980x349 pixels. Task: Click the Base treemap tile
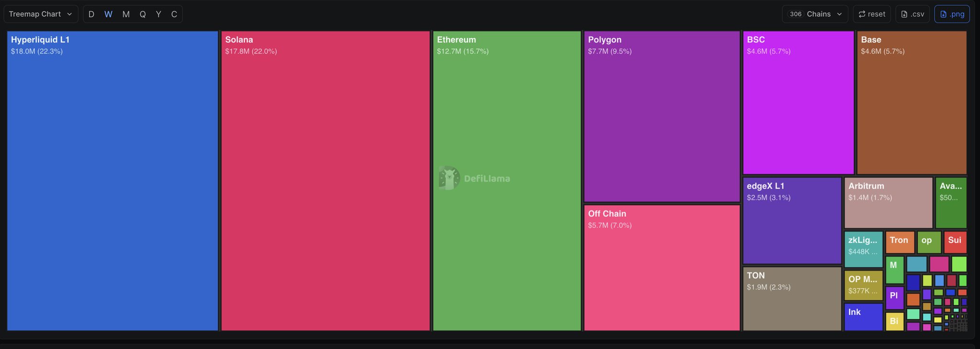click(912, 103)
